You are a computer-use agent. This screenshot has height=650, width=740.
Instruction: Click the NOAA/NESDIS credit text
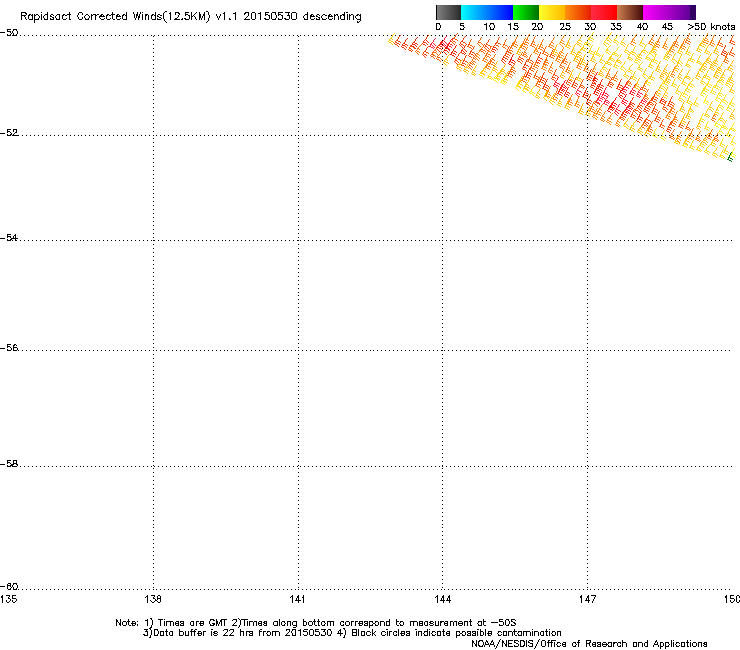(589, 644)
